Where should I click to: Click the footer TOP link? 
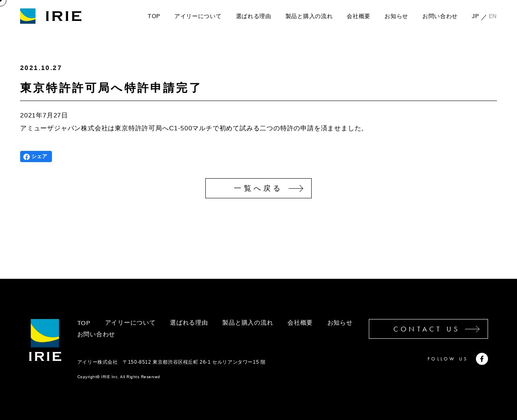point(84,323)
